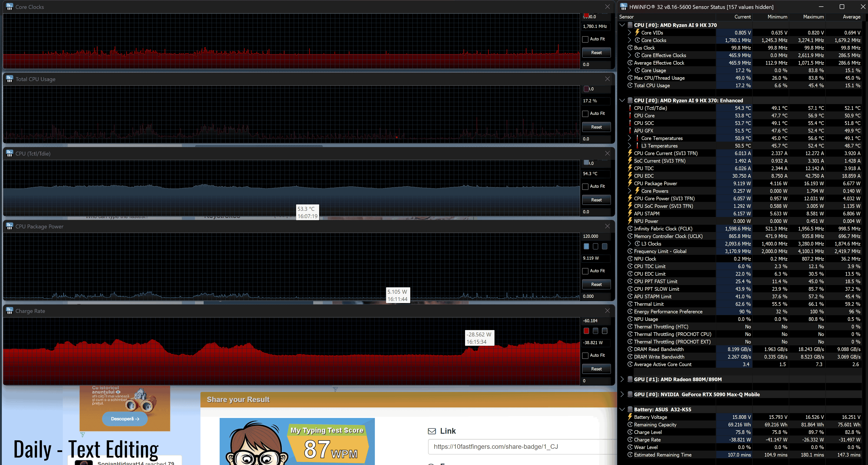Click the Maximum column header
This screenshot has height=465, width=868.
[x=813, y=17]
